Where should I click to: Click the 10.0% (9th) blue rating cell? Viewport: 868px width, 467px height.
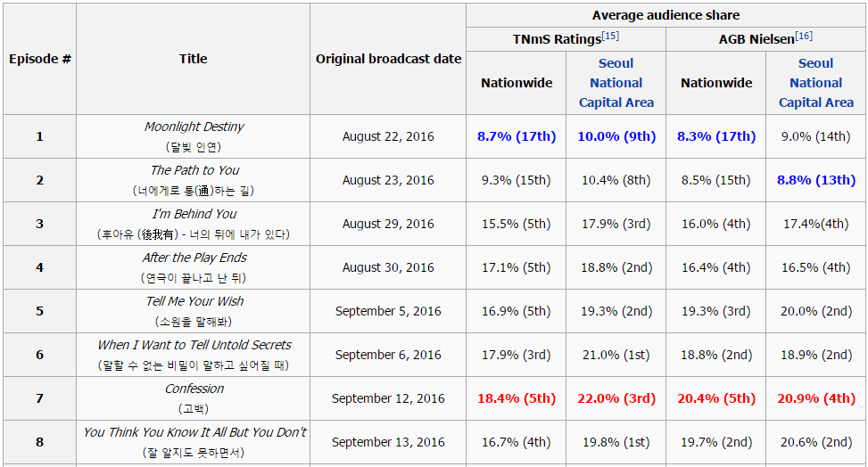(616, 136)
